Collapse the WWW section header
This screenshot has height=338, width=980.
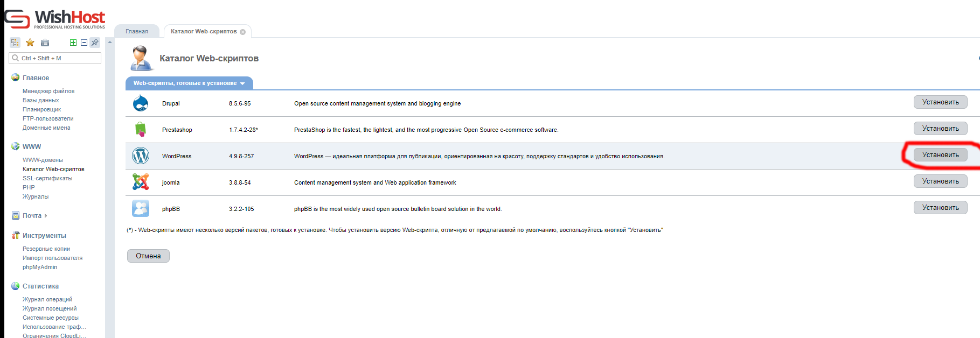(32, 147)
